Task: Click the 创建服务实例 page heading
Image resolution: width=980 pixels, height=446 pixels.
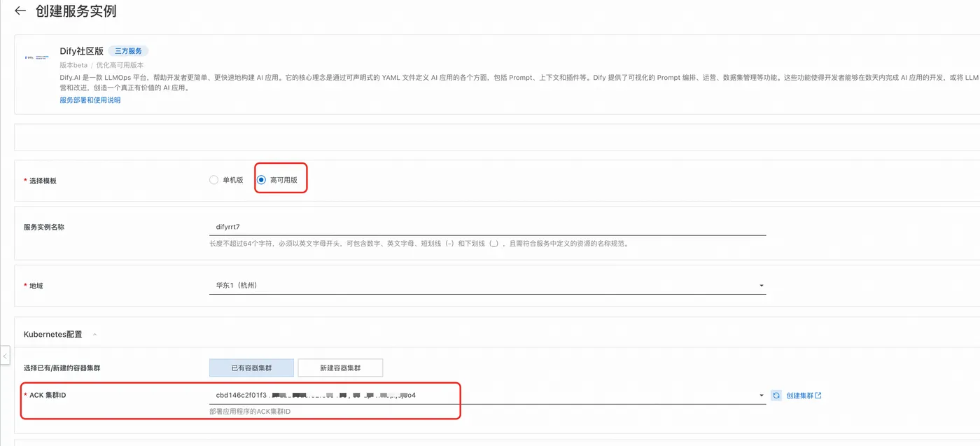Action: tap(76, 11)
